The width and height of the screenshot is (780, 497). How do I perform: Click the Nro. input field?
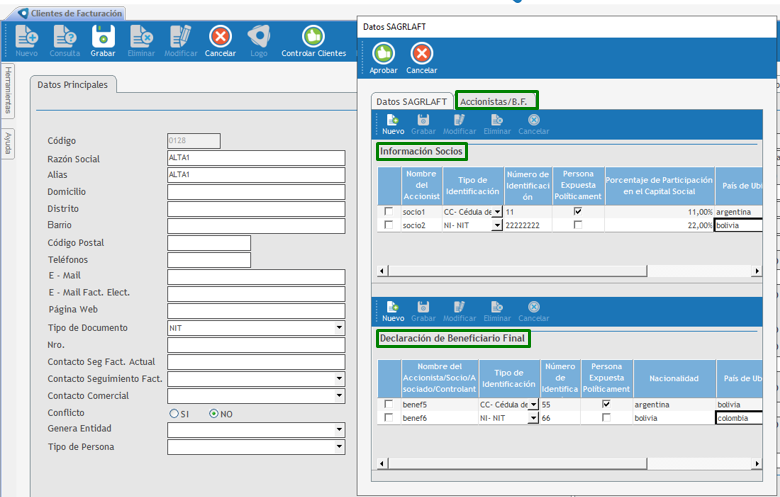[x=256, y=345]
